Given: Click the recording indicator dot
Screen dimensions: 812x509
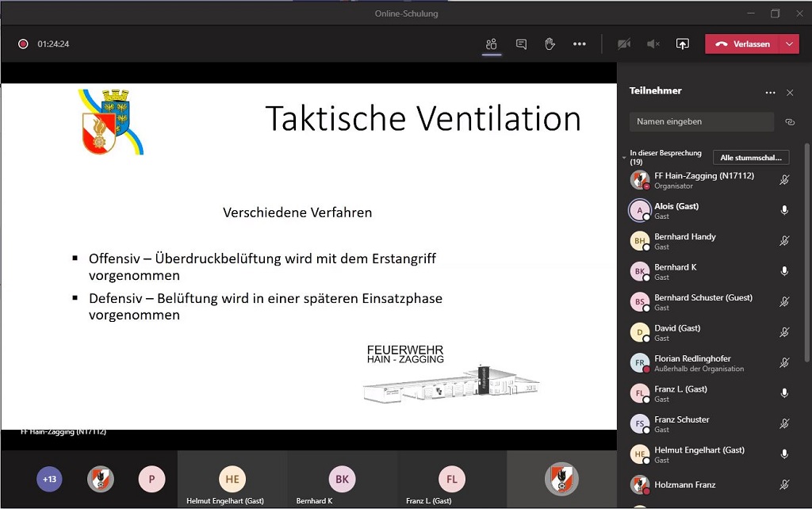Looking at the screenshot, I should coord(23,44).
